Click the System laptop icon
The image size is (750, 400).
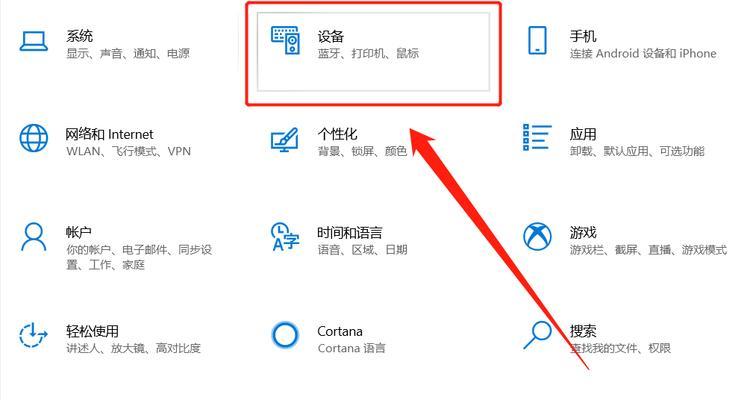coord(33,41)
